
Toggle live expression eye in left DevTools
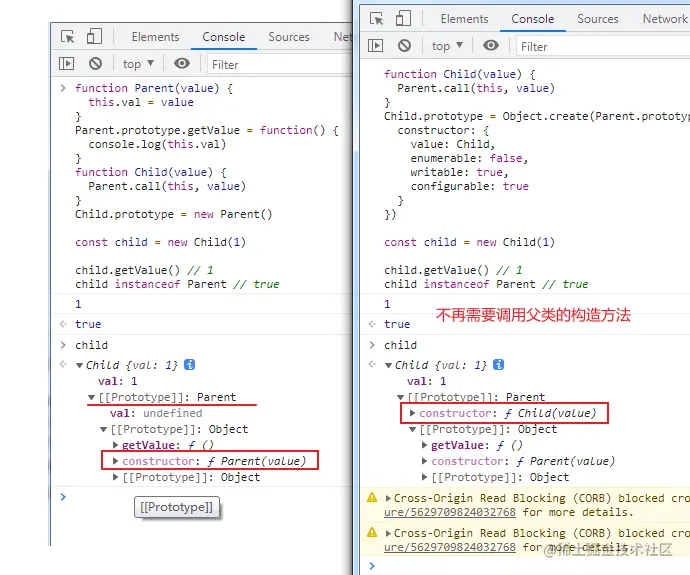182,64
